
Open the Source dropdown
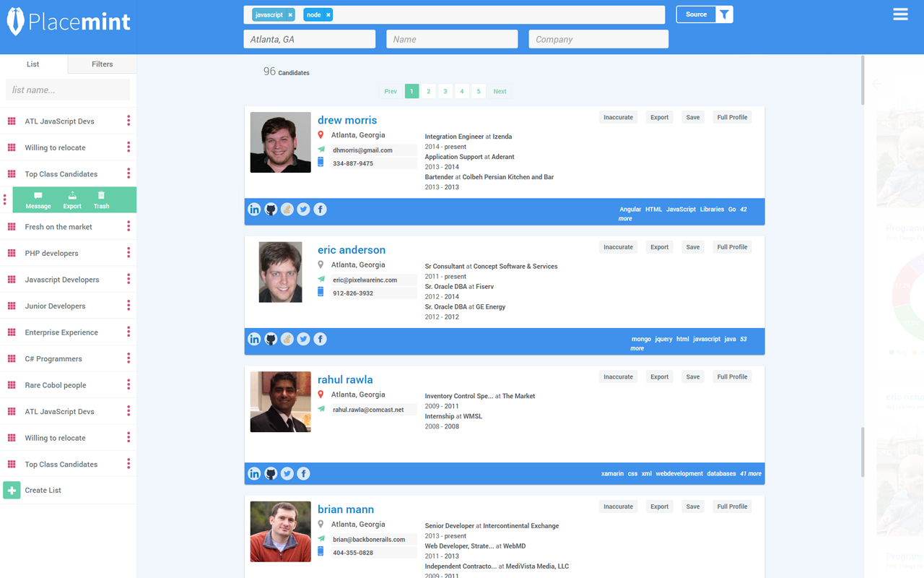pos(694,14)
